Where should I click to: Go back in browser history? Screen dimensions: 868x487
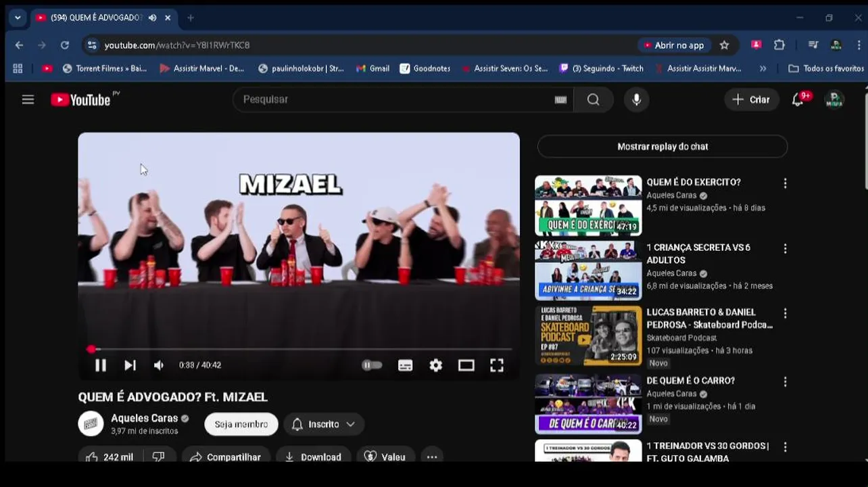pyautogui.click(x=19, y=45)
